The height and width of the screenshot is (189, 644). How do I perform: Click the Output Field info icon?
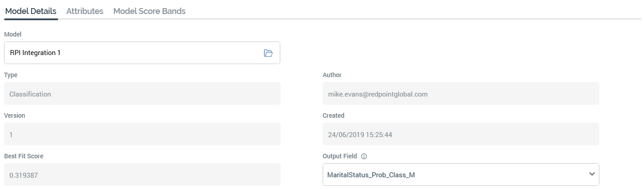(364, 157)
